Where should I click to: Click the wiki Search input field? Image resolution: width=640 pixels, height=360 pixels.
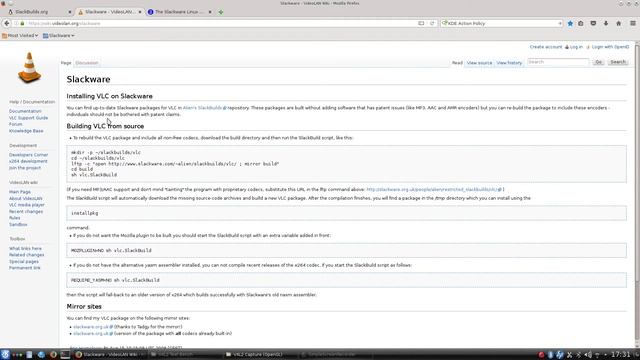pyautogui.click(x=558, y=62)
